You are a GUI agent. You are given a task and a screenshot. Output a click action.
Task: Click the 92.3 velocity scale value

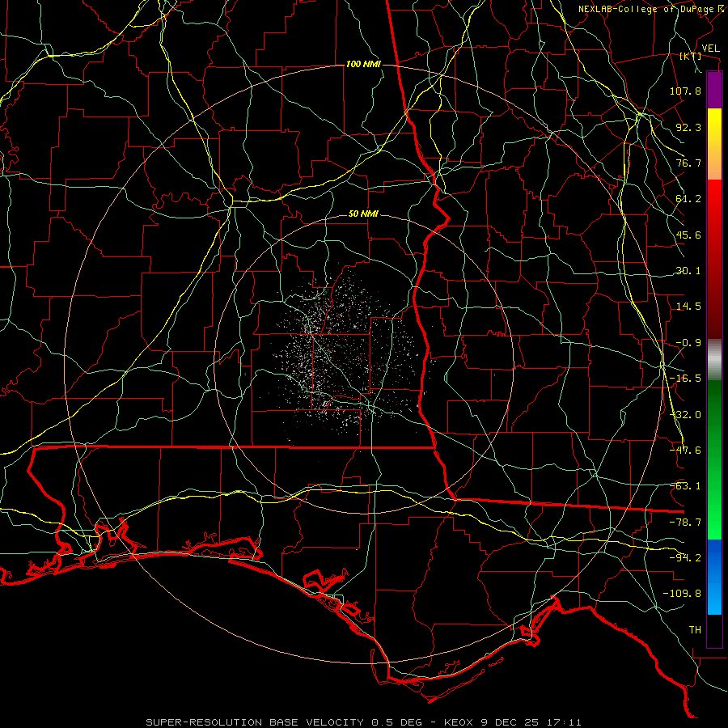click(688, 127)
